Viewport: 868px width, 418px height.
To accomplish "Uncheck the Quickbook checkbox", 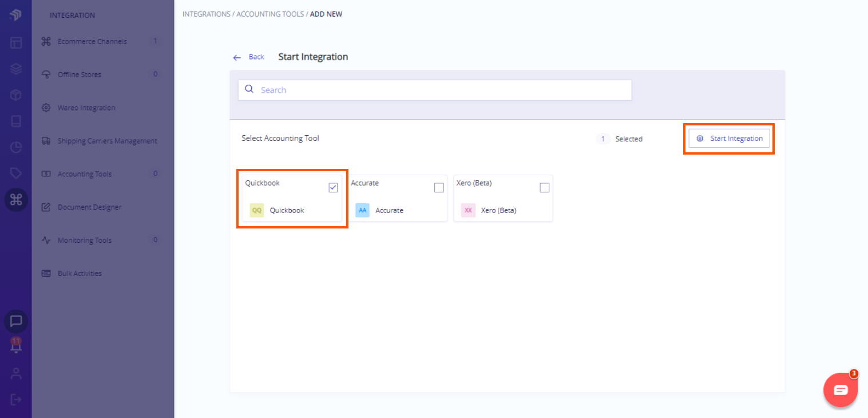I will (333, 187).
